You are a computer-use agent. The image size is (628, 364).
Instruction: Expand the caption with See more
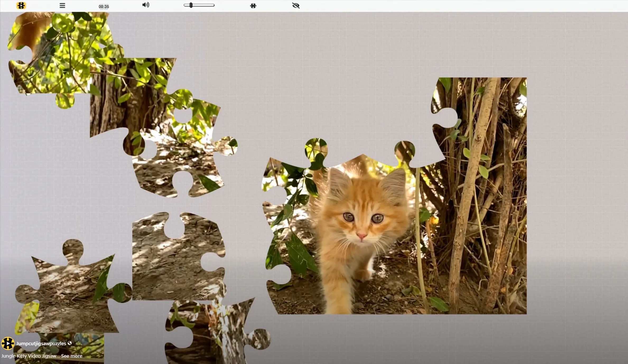pos(72,356)
